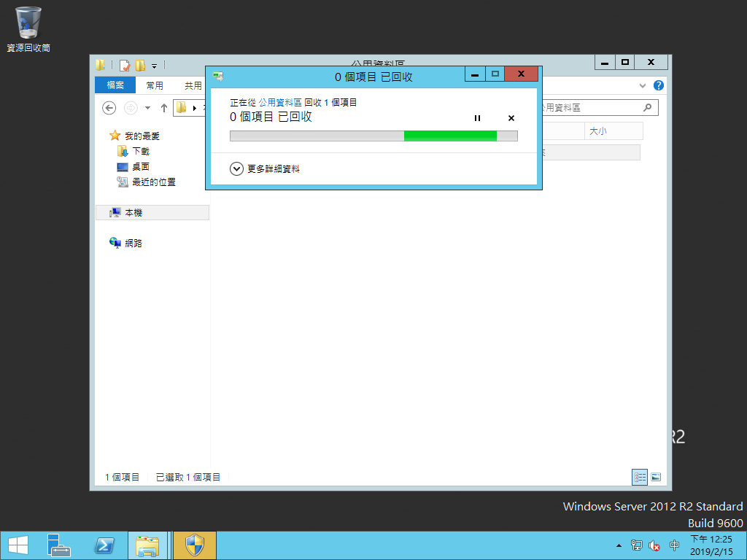The height and width of the screenshot is (560, 747).
Task: Expand the address bar path chevron
Action: pyautogui.click(x=194, y=108)
